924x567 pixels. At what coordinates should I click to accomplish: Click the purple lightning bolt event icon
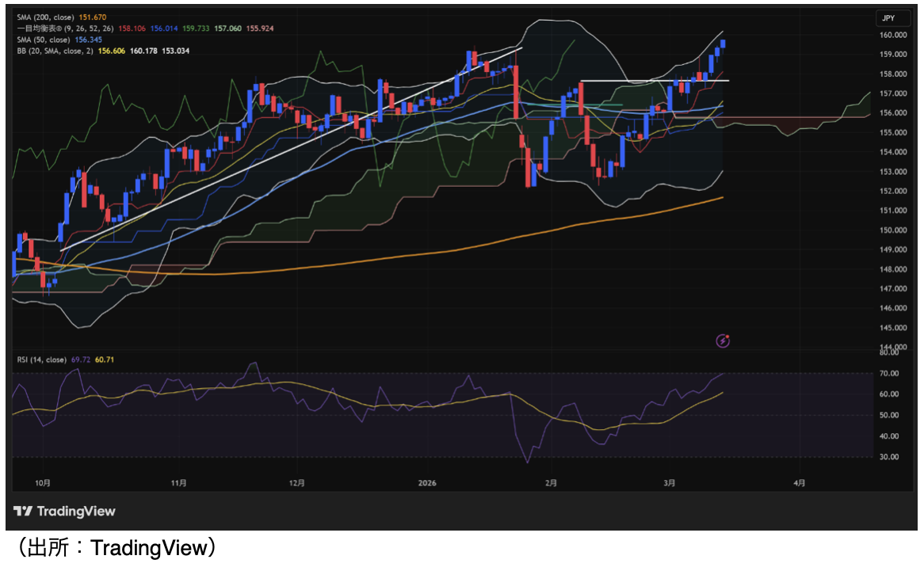point(723,341)
